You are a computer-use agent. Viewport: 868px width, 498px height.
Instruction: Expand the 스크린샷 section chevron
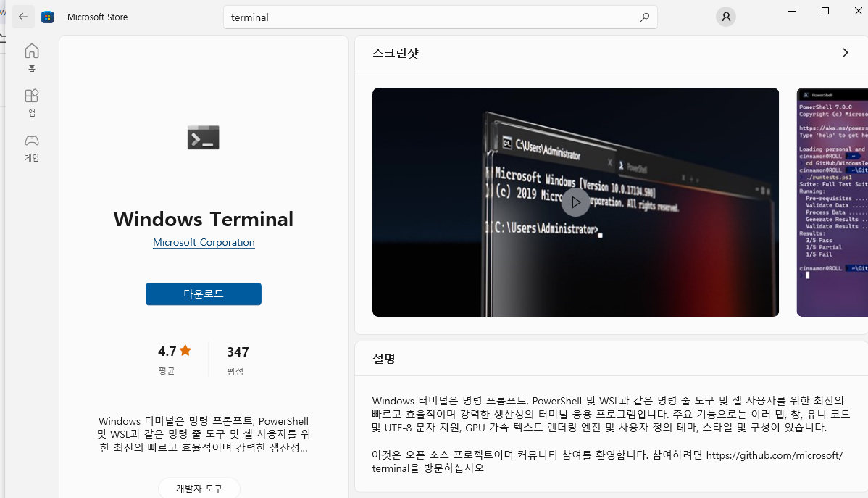click(x=845, y=53)
